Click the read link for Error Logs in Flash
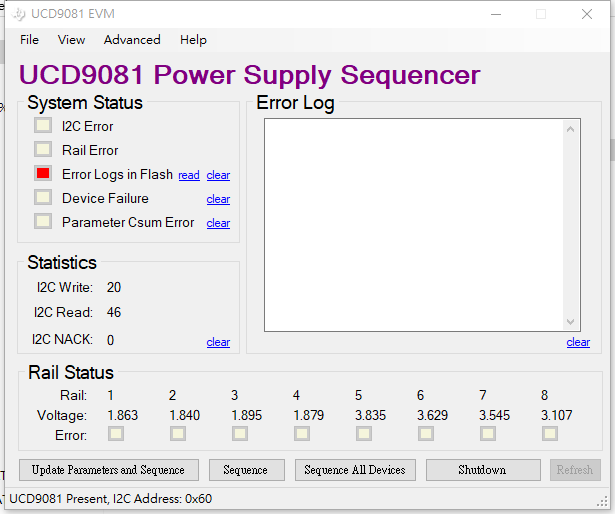Screen dimensions: 615x514 coord(189,175)
